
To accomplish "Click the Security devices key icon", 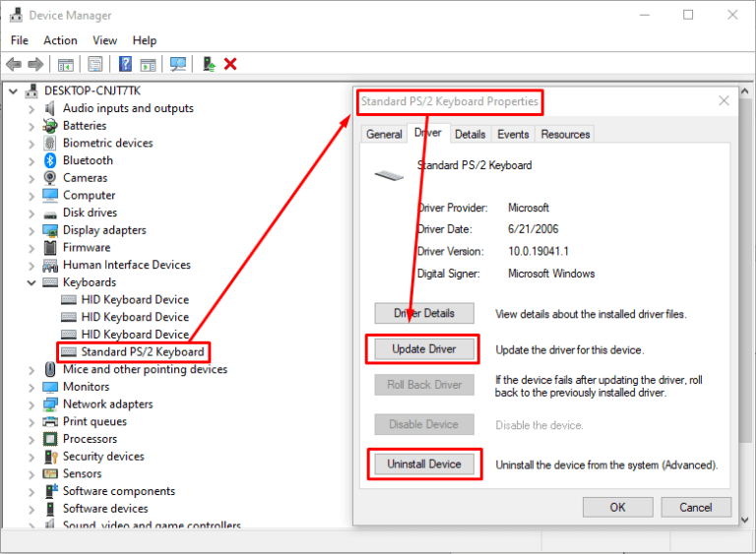I will coord(50,457).
